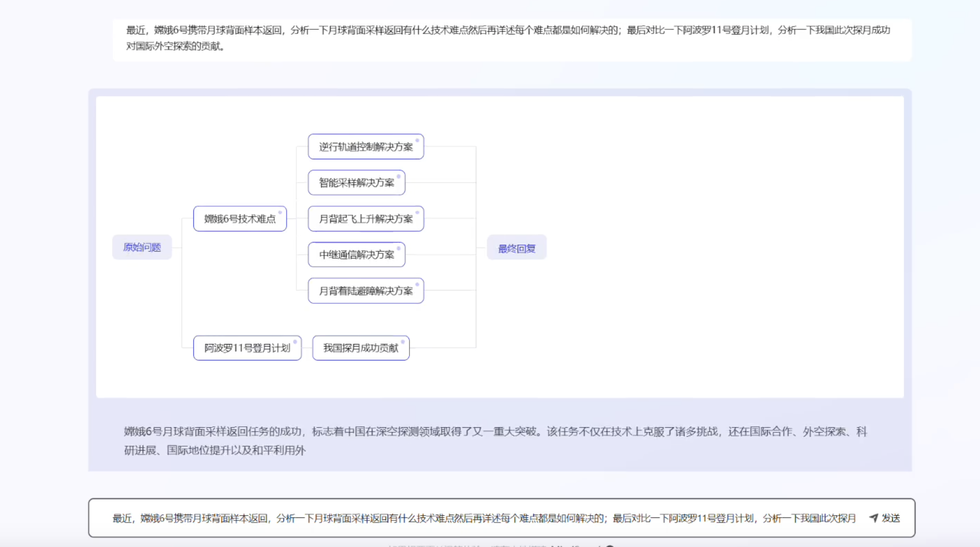The height and width of the screenshot is (547, 980).
Task: Open the 月背着陆避障解决方案 node
Action: (x=365, y=291)
